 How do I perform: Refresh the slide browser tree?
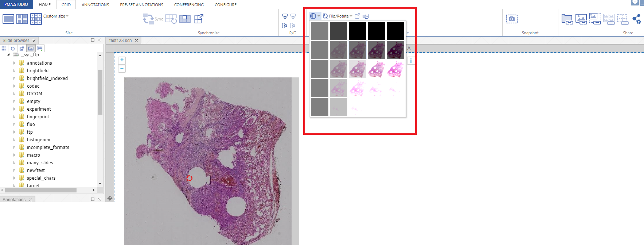(x=13, y=49)
